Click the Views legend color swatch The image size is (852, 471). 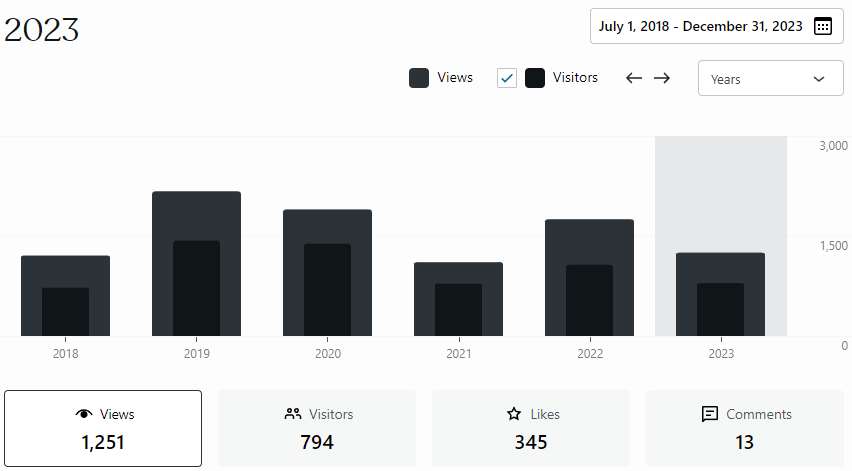pos(419,78)
